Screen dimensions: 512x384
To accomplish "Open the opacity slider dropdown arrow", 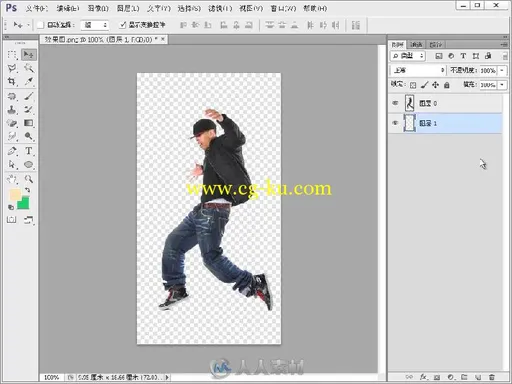I will (502, 70).
